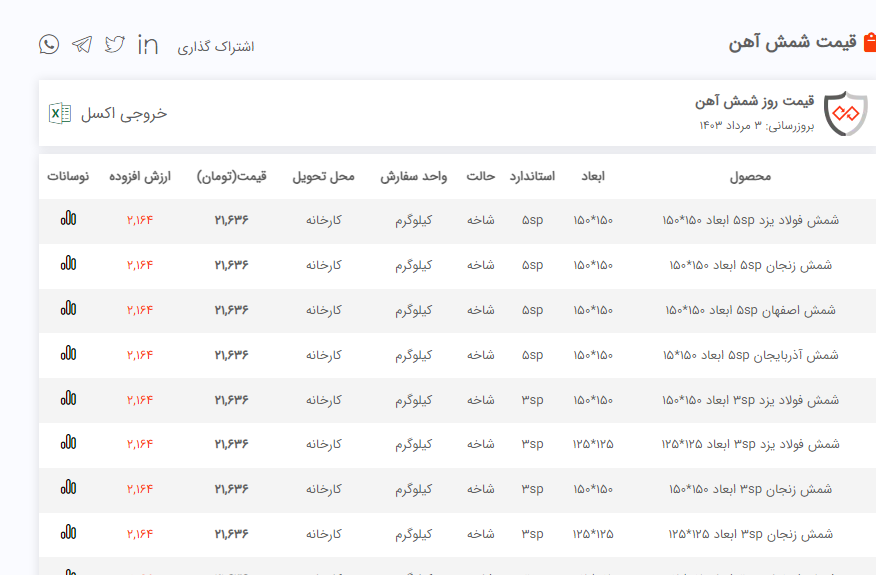This screenshot has height=575, width=876.
Task: Open fluctuation chart for شمش آذربایجان 5sp row
Action: coord(68,354)
